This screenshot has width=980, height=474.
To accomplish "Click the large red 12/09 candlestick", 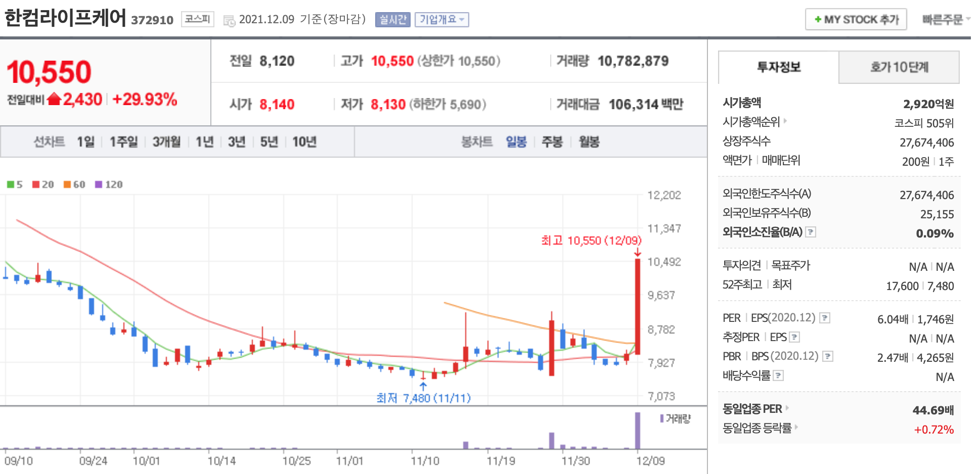I will point(638,306).
